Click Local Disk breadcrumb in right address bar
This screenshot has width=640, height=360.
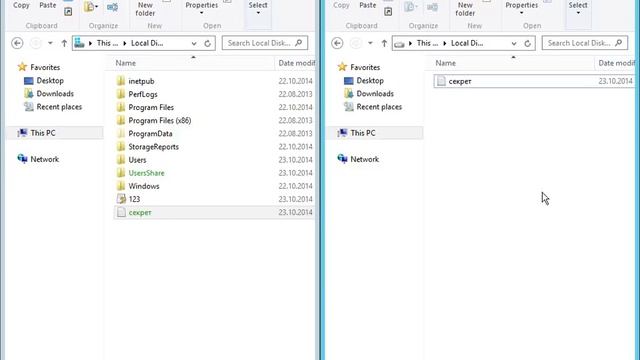pos(467,43)
